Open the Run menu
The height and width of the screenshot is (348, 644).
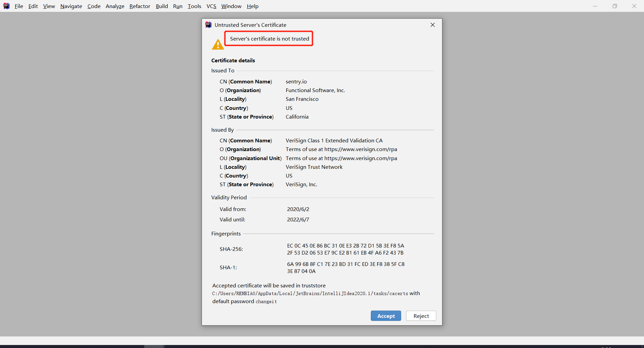point(178,6)
